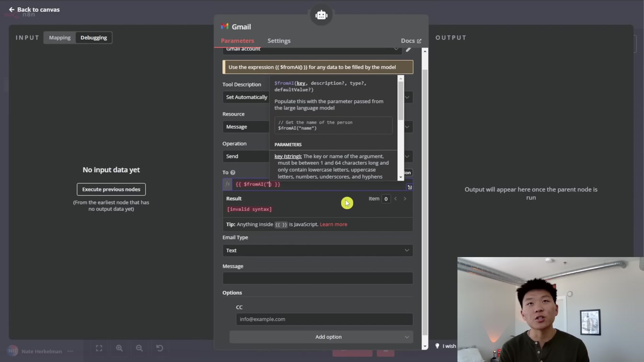Click the zoom in canvas icon

(119, 348)
